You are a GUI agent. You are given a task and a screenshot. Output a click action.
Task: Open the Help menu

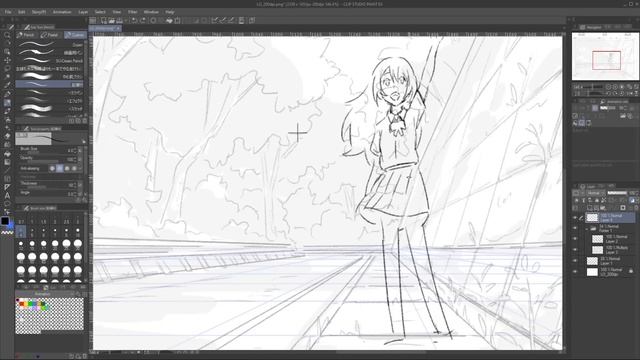pos(170,12)
